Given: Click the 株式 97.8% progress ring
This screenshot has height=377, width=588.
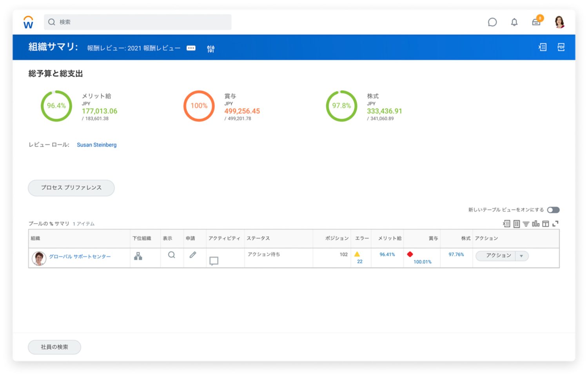Looking at the screenshot, I should [341, 106].
